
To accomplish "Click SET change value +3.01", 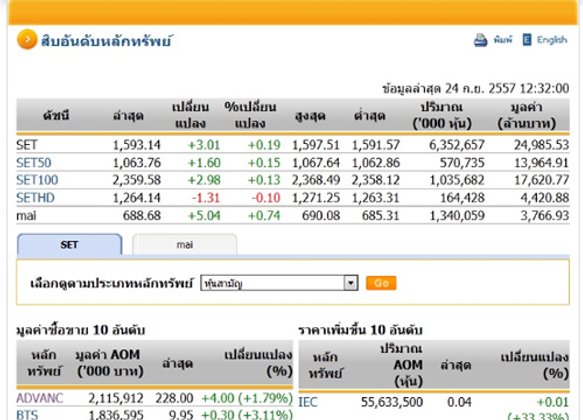I will tap(204, 145).
